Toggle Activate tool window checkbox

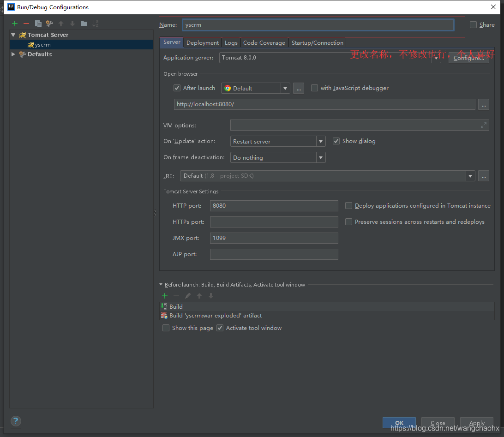[220, 328]
